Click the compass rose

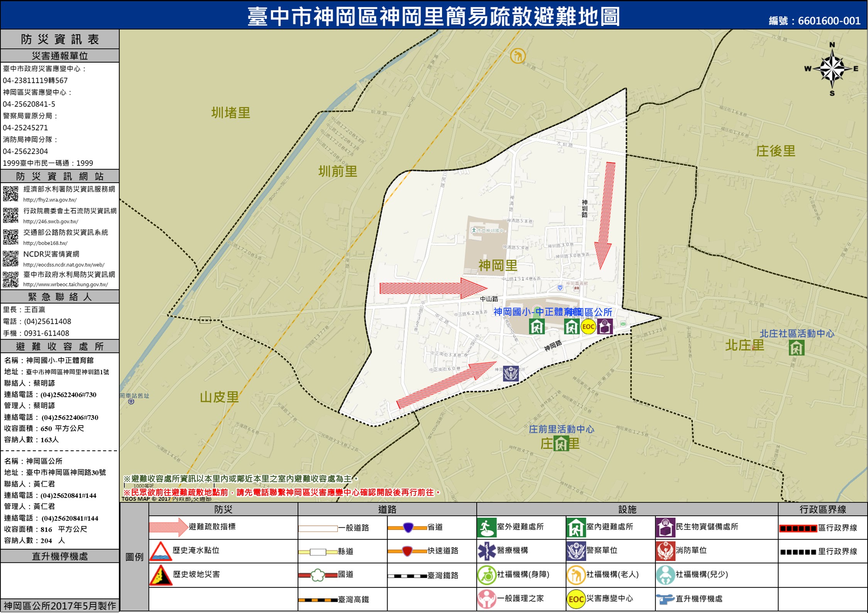pyautogui.click(x=832, y=69)
